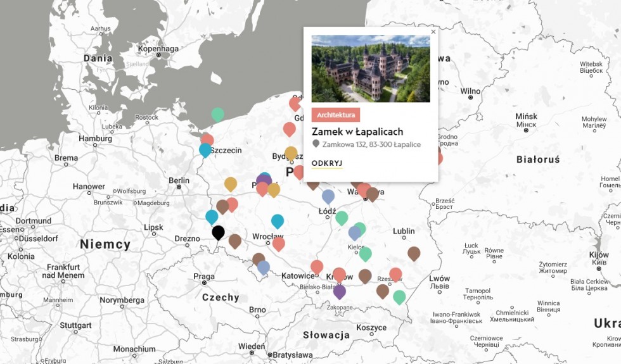Select the salmon marker at Wrocław
Viewport: 621px width, 364px height.
[278, 243]
